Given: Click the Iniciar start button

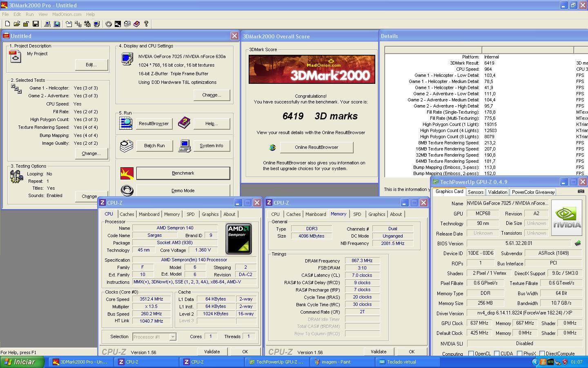Looking at the screenshot, I should 22,362.
